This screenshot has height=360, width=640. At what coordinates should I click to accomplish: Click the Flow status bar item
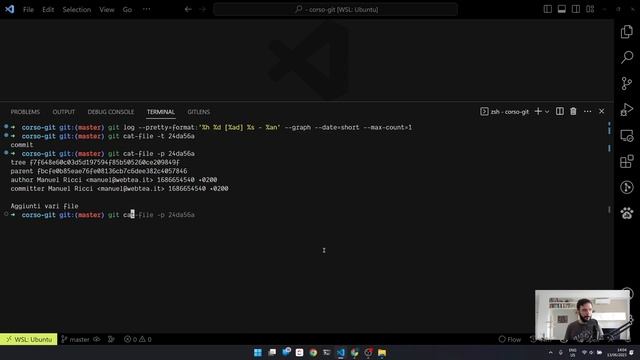(510, 339)
